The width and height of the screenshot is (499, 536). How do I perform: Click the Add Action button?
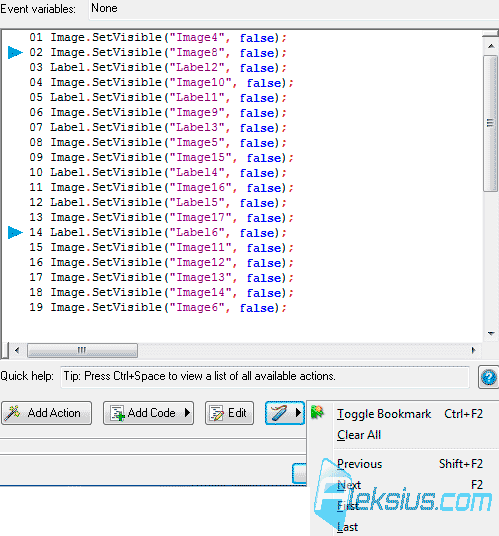coord(46,413)
